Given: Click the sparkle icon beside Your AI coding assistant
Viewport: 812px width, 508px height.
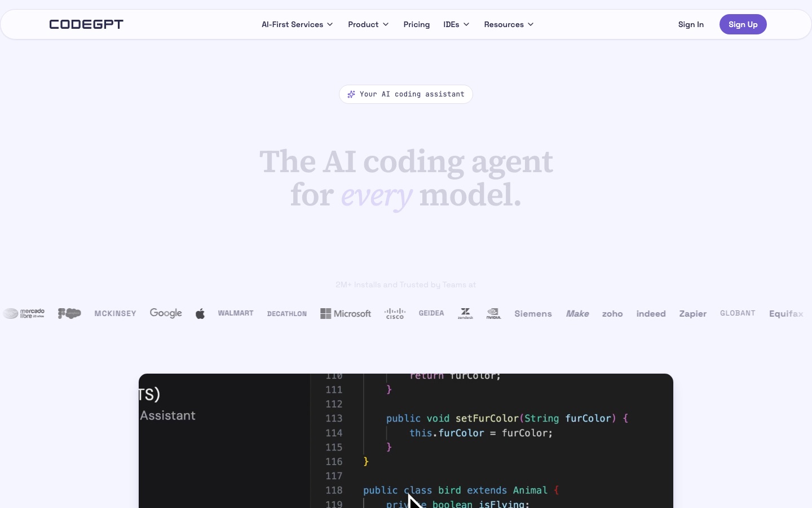Looking at the screenshot, I should pos(351,94).
